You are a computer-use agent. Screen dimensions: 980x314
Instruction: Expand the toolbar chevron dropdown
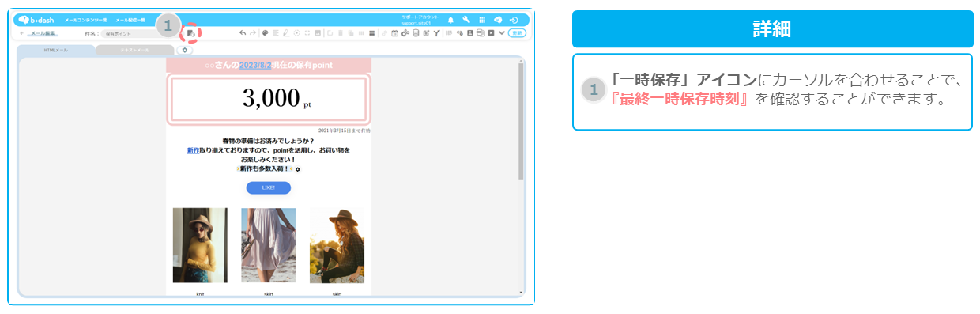click(x=502, y=32)
